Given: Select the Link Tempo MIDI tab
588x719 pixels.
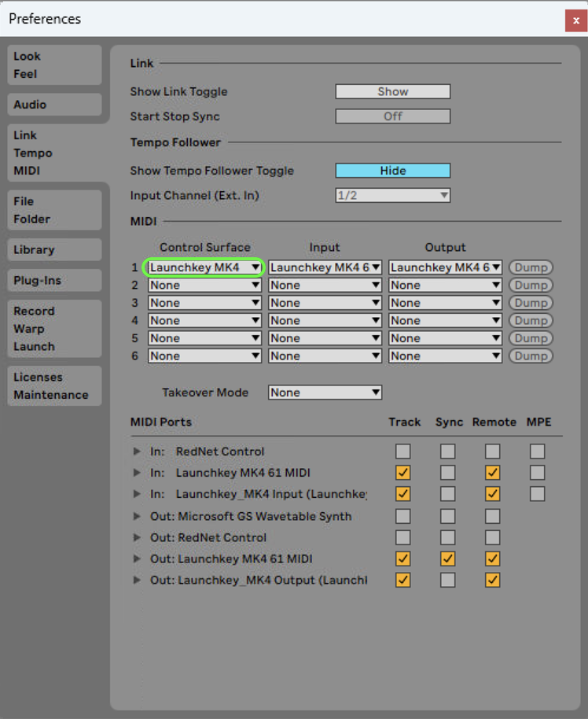Looking at the screenshot, I should pos(54,153).
